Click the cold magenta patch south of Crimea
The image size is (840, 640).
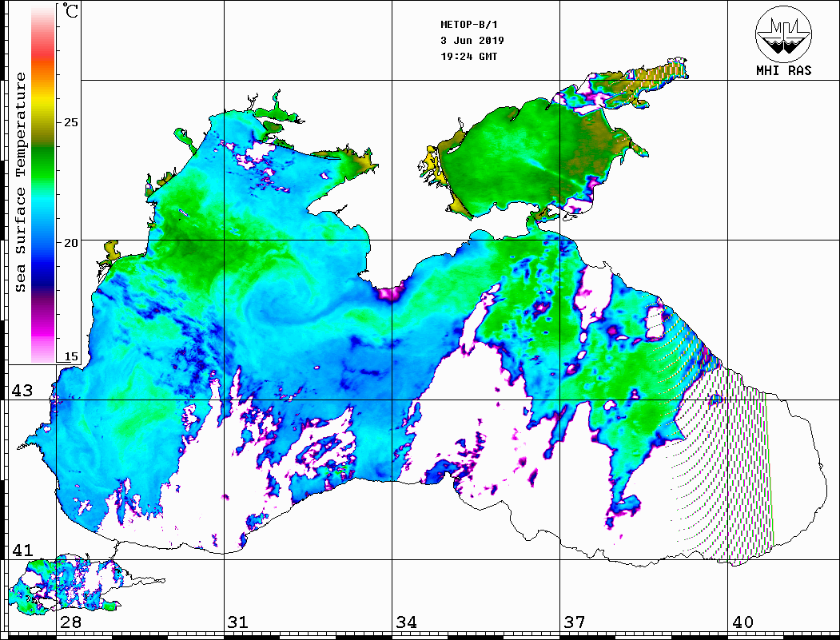[x=391, y=293]
